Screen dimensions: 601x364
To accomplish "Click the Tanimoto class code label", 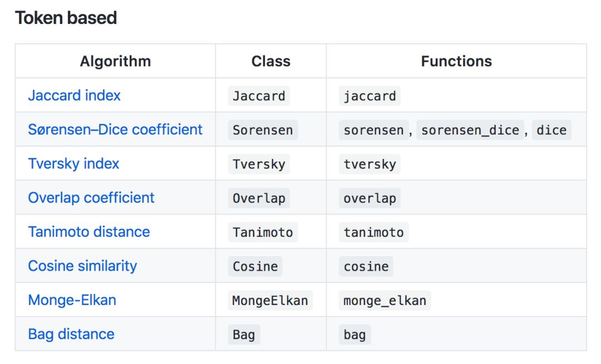I will (263, 232).
